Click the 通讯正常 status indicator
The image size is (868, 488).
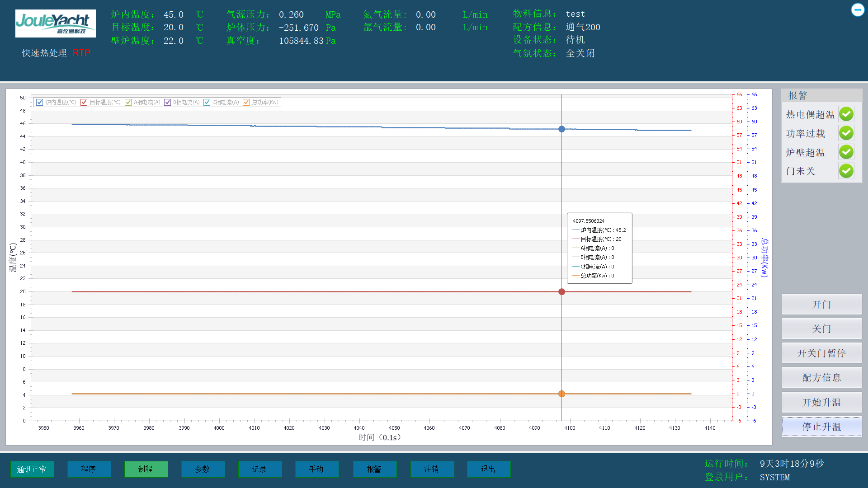click(32, 469)
